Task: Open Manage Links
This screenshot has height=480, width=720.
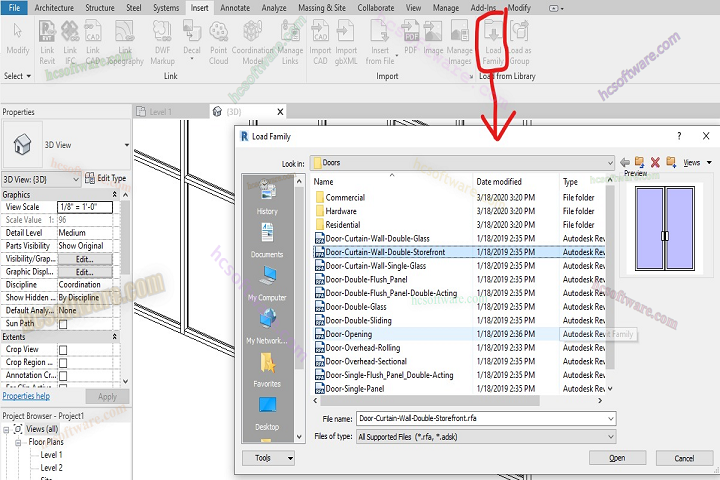Action: coord(290,42)
